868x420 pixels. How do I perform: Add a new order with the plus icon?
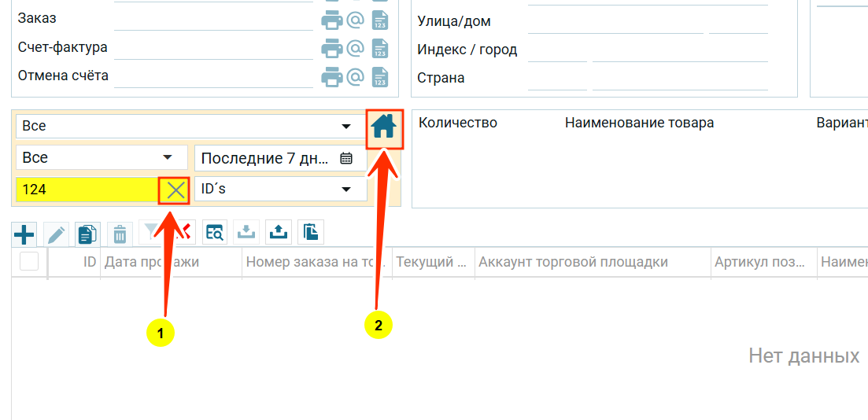pos(25,234)
